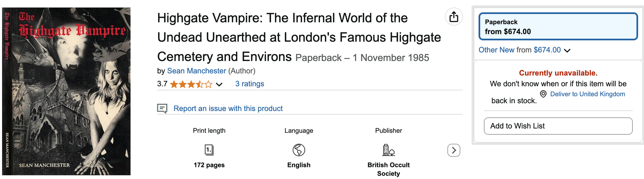The width and height of the screenshot is (644, 179).
Task: Click the 172 pages print length label
Action: tap(209, 165)
